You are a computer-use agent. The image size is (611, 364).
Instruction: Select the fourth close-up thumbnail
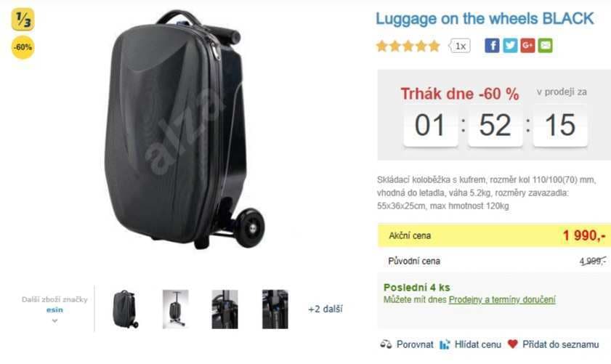(275, 309)
